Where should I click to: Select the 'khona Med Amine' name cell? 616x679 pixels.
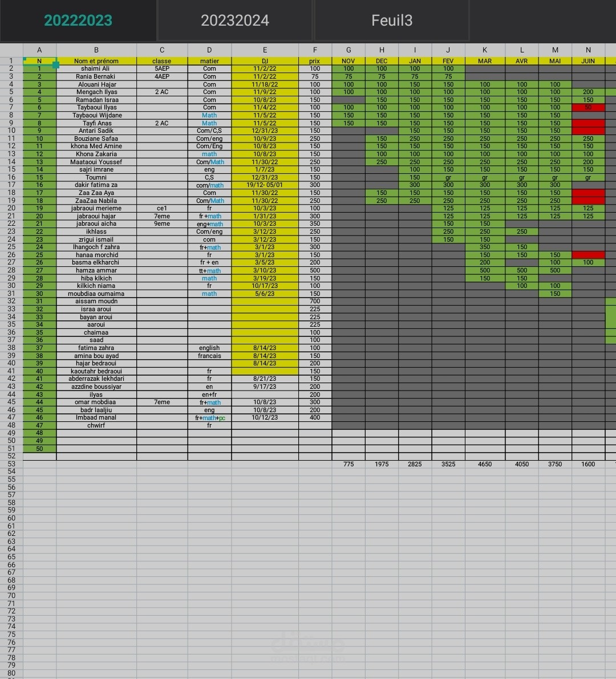96,146
